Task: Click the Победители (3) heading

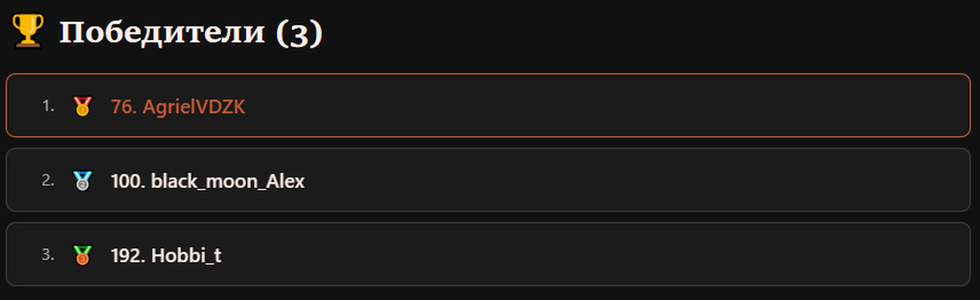Action: tap(190, 33)
